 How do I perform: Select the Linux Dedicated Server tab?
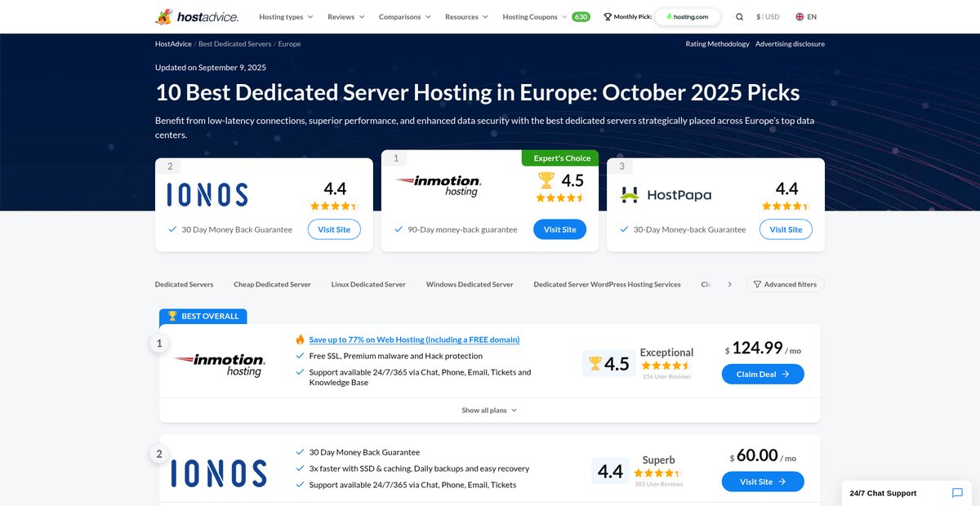pos(368,284)
